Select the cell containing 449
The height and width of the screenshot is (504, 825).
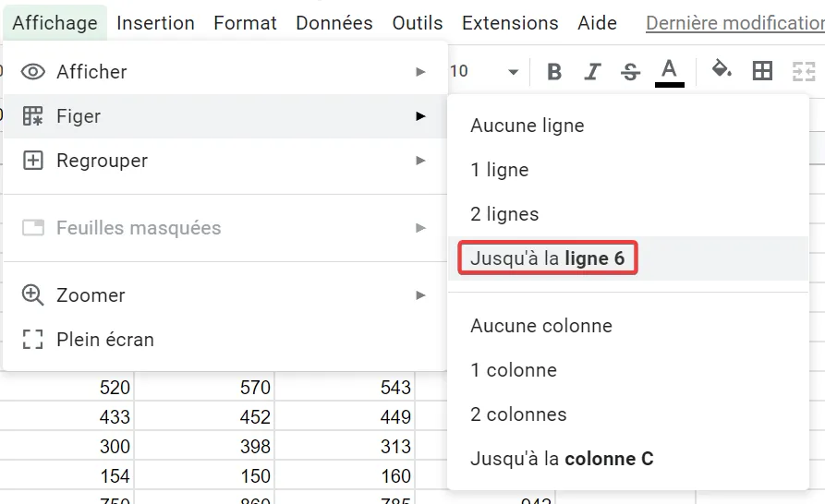click(345, 416)
